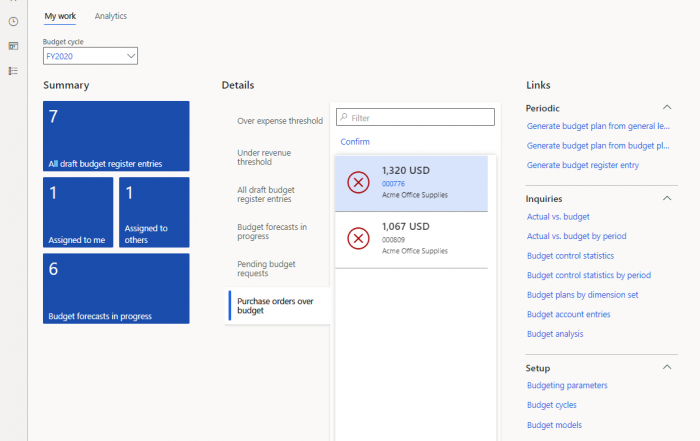Collapse the Inquiries links section
The height and width of the screenshot is (441, 700).
[x=667, y=198]
